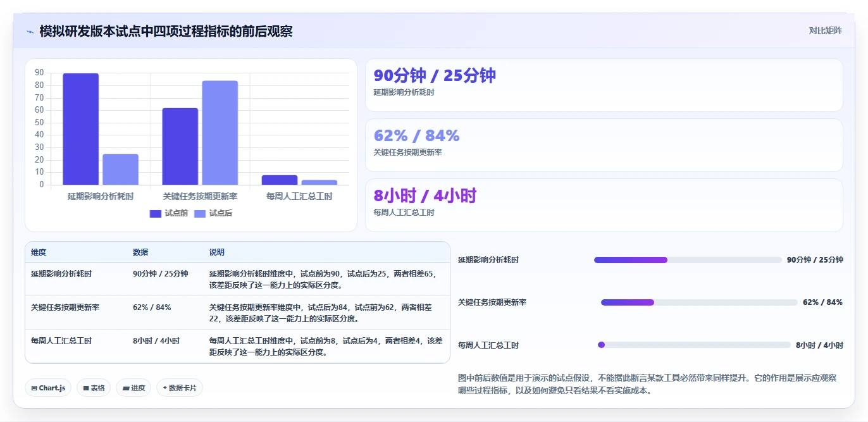The width and height of the screenshot is (868, 422).
Task: Click the 试点后 bar for 每周人工汇总工时
Action: pyautogui.click(x=319, y=183)
